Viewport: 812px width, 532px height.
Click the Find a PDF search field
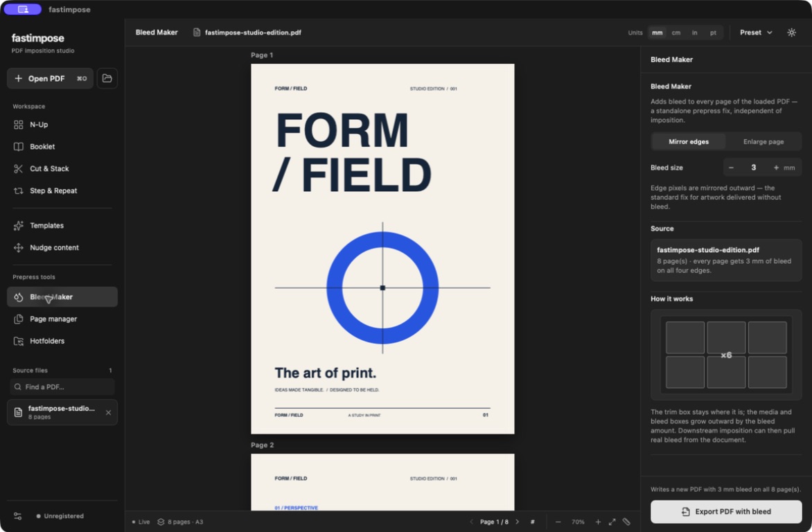tap(62, 387)
